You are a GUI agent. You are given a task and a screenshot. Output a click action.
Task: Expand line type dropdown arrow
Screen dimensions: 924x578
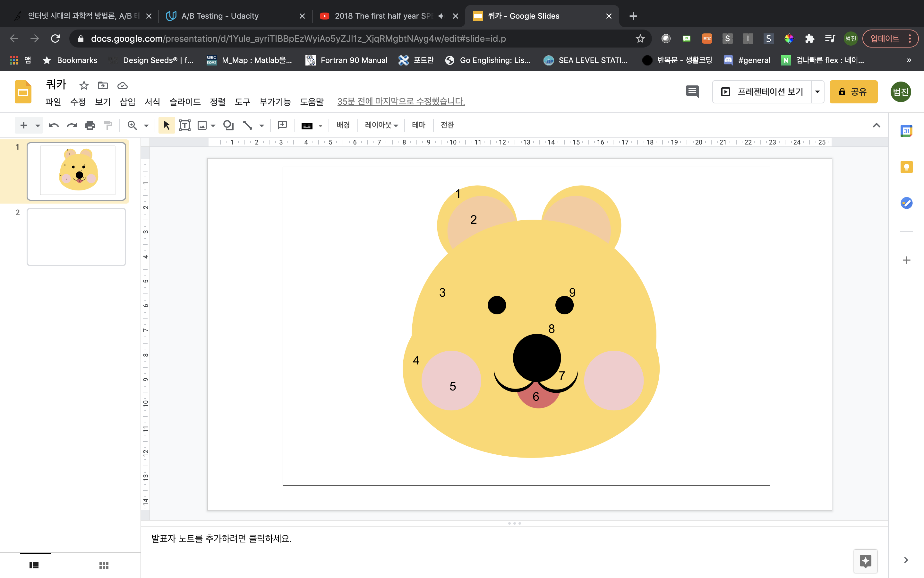pyautogui.click(x=262, y=125)
